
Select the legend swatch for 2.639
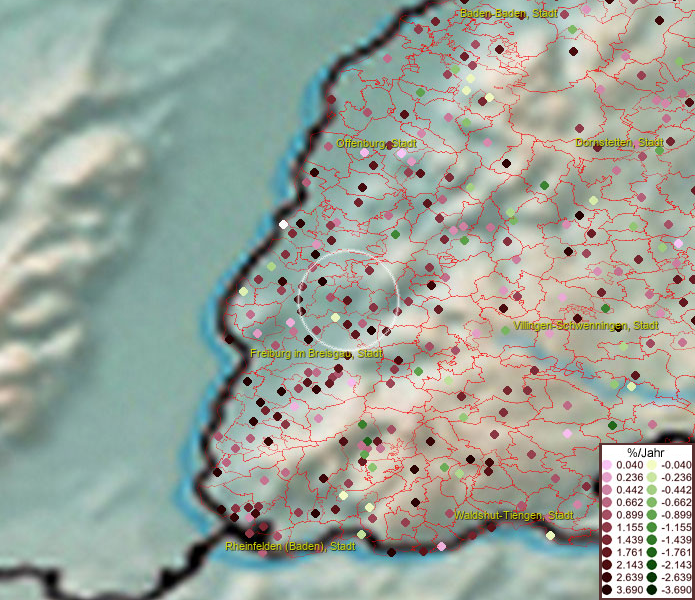coord(607,577)
